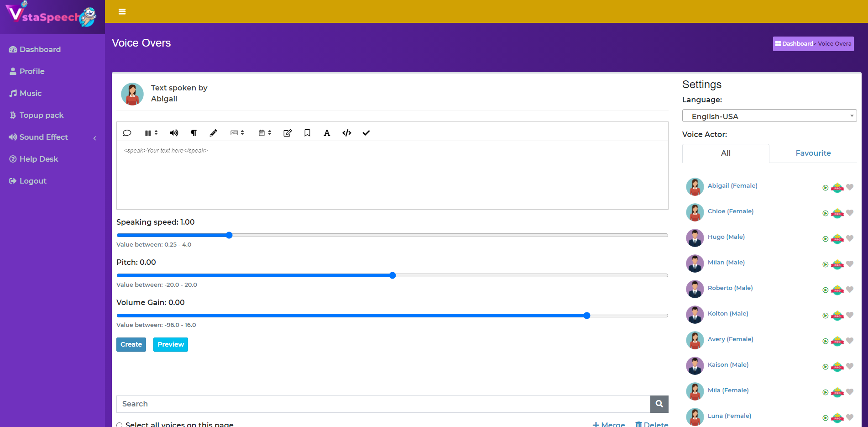Favourite Milan with the heart icon

point(850,264)
